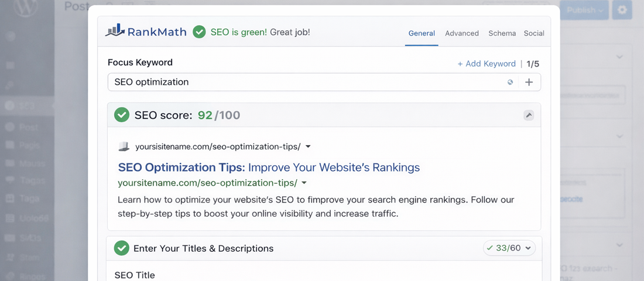Screen dimensions: 644x281
Task: Expand the 33/60 counter dropdown
Action: click(x=509, y=248)
